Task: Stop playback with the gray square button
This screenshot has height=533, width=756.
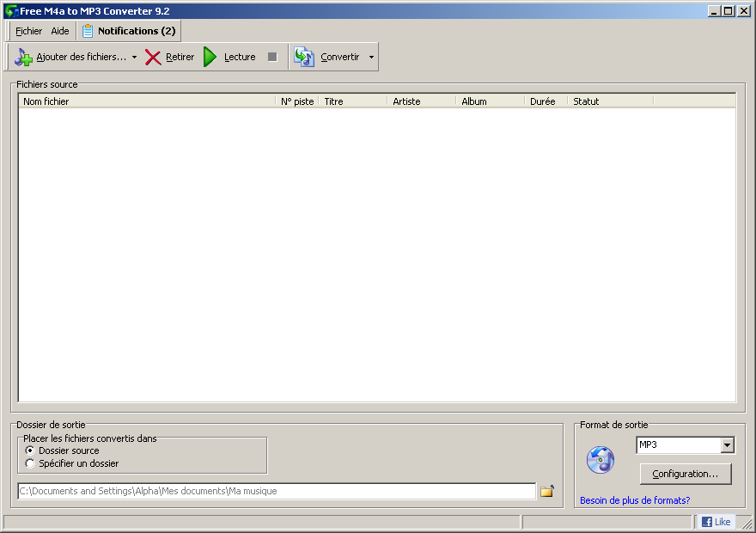Action: point(272,57)
